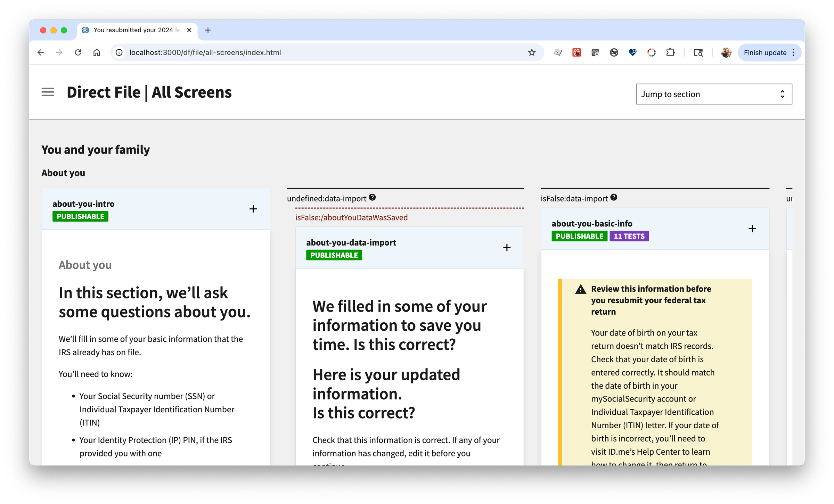Expand the about-you-data-import card
The width and height of the screenshot is (834, 504).
[507, 248]
